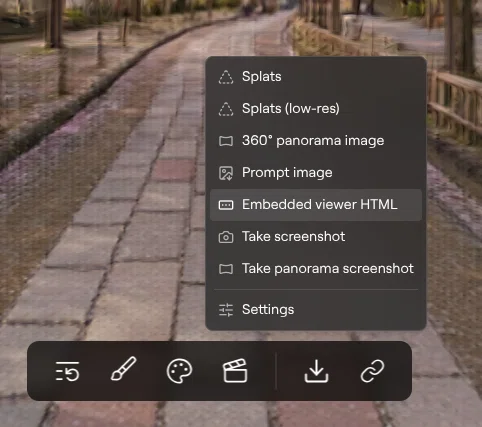Image resolution: width=482 pixels, height=427 pixels.
Task: Choose the Prompt image option
Action: (x=316, y=173)
